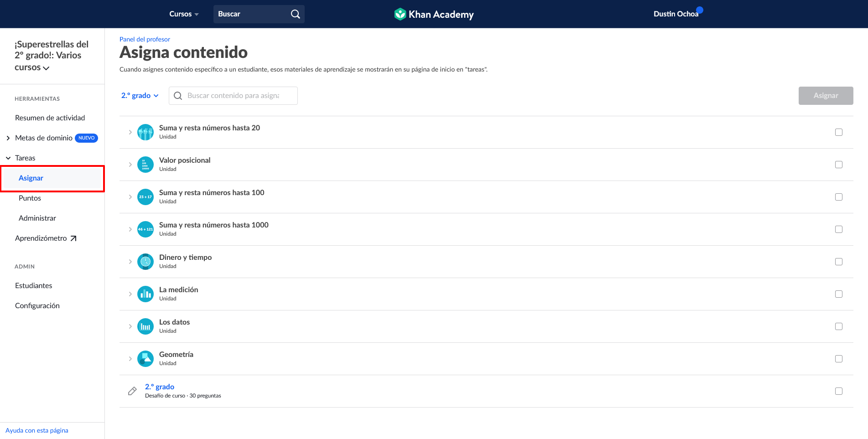The image size is (868, 439).
Task: Click the Buscar contenido para asignar field
Action: [x=233, y=96]
